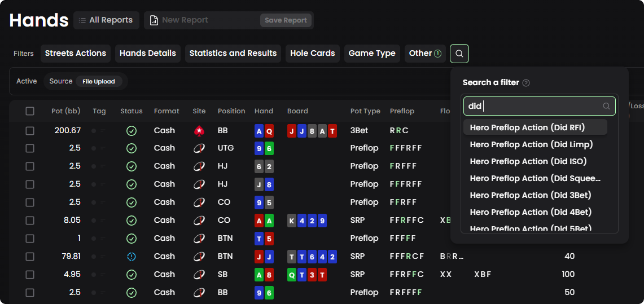
Task: Click the red Ace card in AA hand
Action: 259,221
